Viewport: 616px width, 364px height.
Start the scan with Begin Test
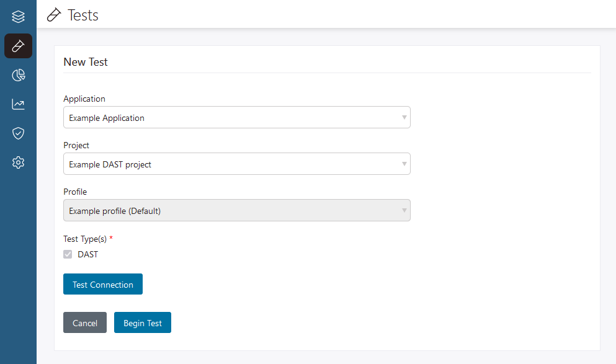pos(143,323)
